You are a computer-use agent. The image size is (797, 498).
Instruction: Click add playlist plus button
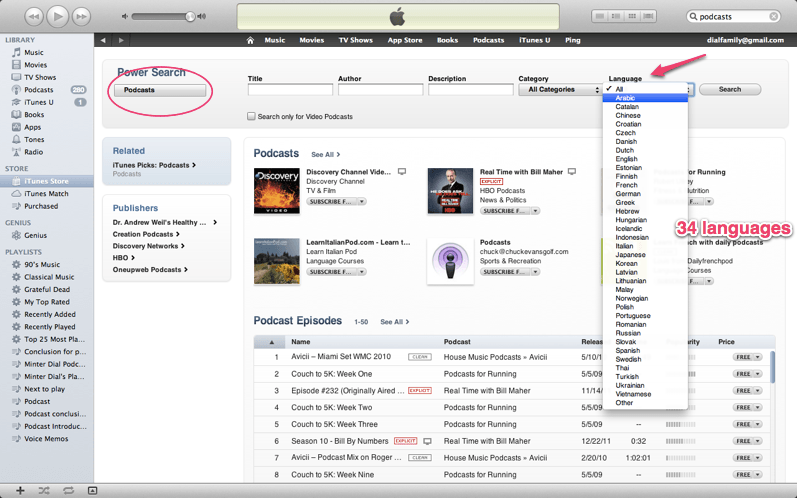(20, 490)
